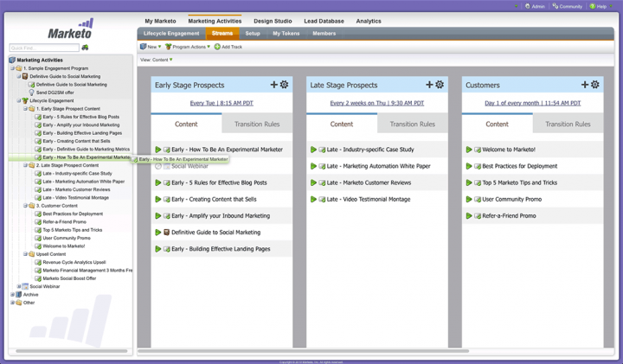Collapse the 1. Sample Engagement Program folder
This screenshot has width=623, height=364.
coord(12,68)
